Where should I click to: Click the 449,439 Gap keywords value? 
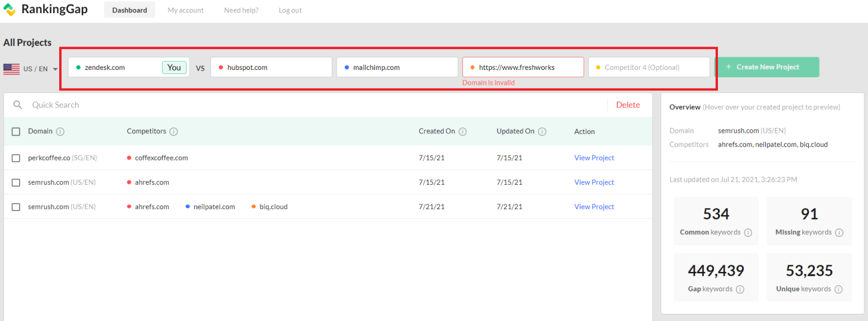point(716,271)
